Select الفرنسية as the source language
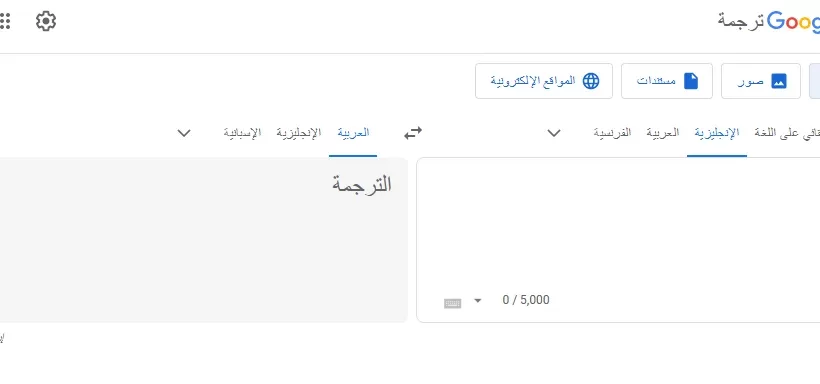The width and height of the screenshot is (820, 384). (612, 133)
